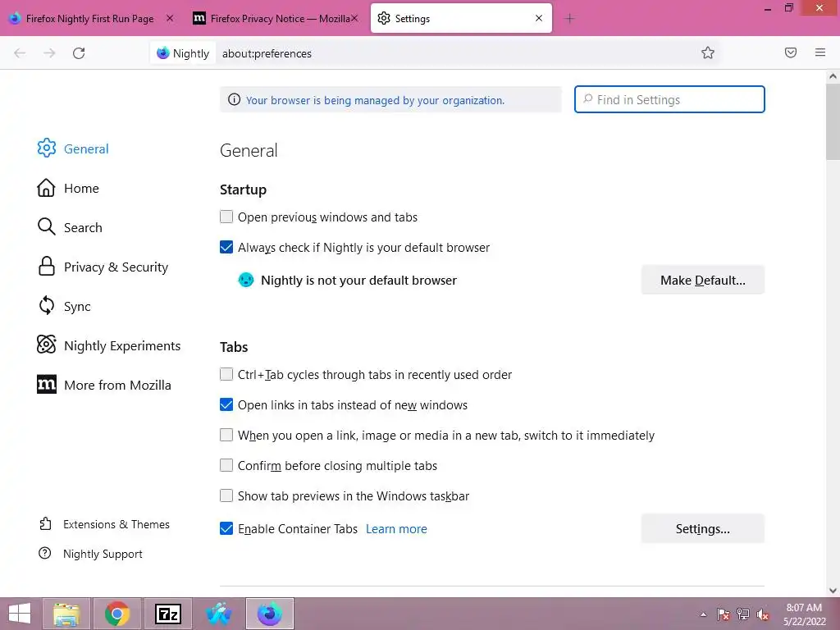Image resolution: width=840 pixels, height=630 pixels.
Task: Open the managed by your organization link
Action: [x=375, y=100]
